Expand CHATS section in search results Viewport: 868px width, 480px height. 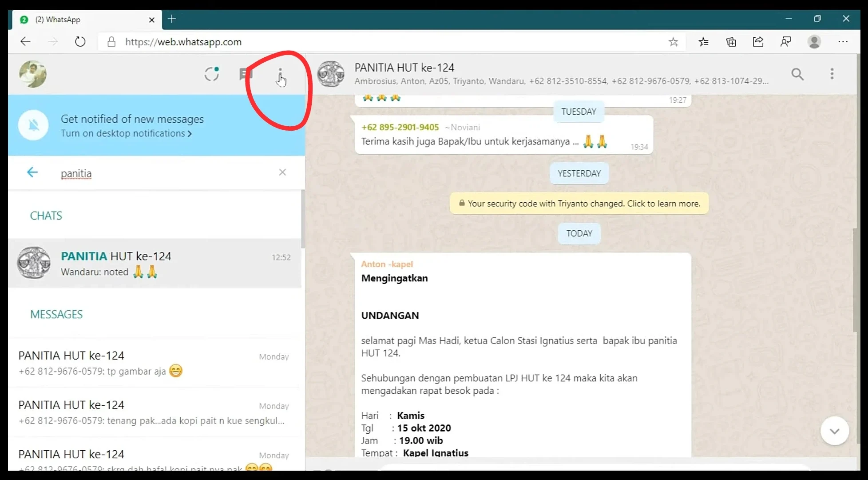pyautogui.click(x=45, y=215)
